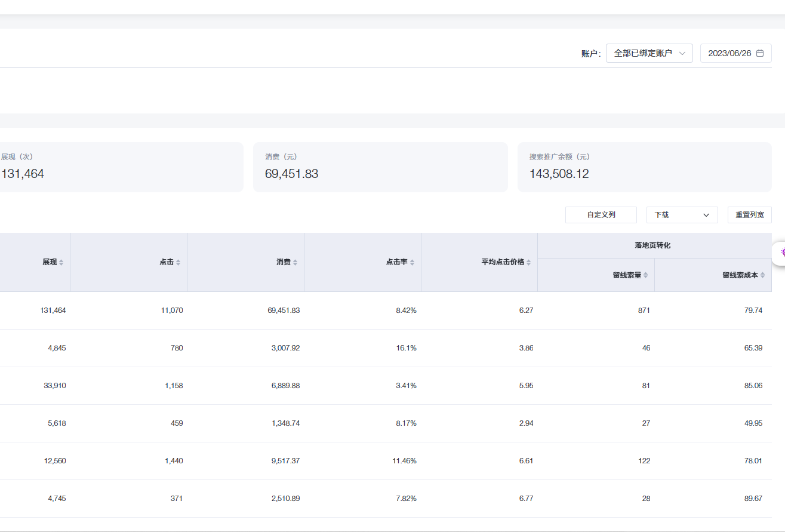Image resolution: width=785 pixels, height=532 pixels.
Task: Click table cell 78.01
Action: tap(753, 461)
